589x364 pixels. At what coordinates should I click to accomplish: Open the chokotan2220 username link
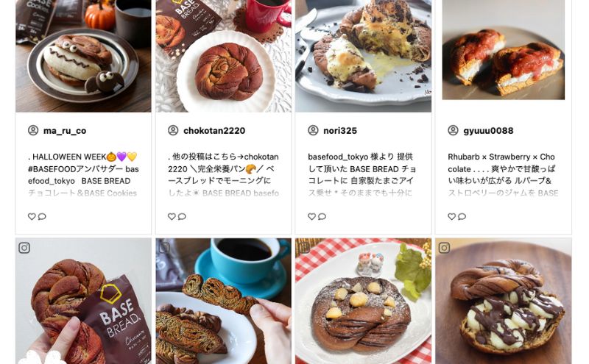click(214, 131)
